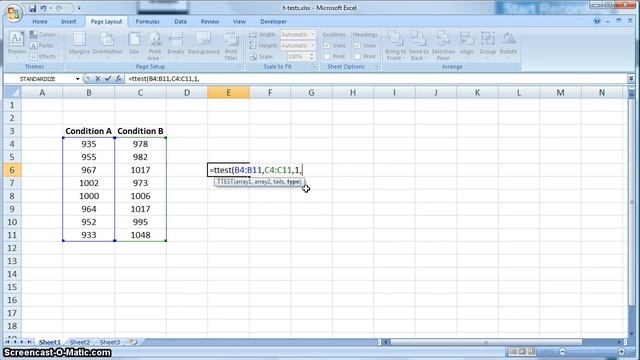
Task: Open the Name Box function dropdown
Action: 77,79
